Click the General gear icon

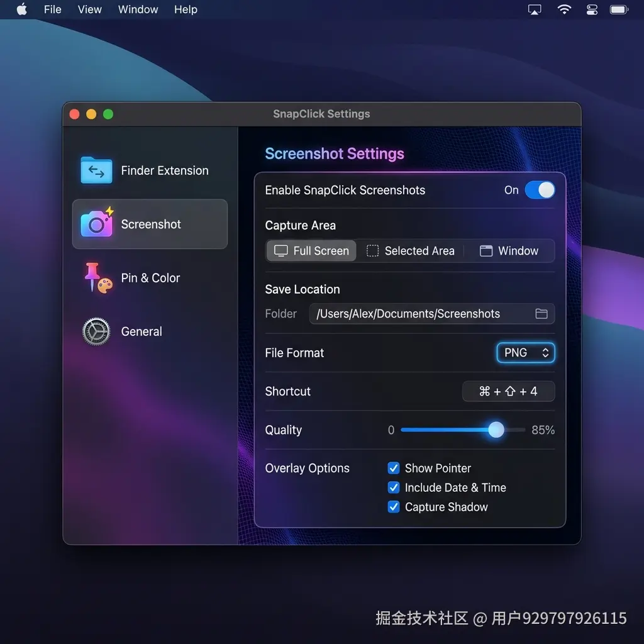(96, 331)
